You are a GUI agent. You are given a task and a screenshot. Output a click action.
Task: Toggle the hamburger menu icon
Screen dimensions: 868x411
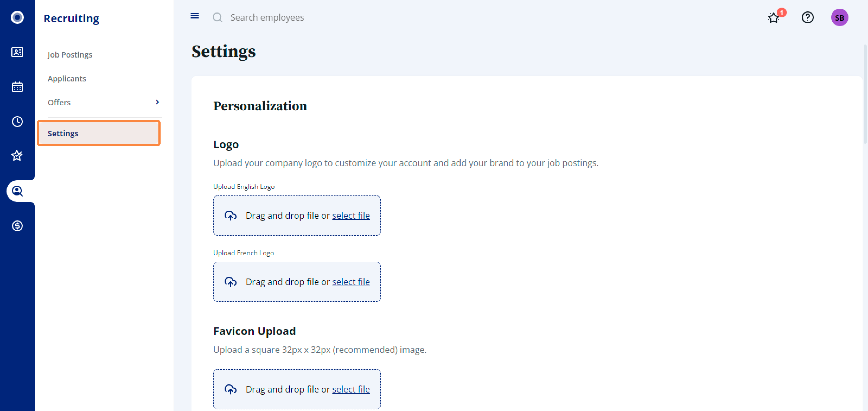tap(195, 16)
